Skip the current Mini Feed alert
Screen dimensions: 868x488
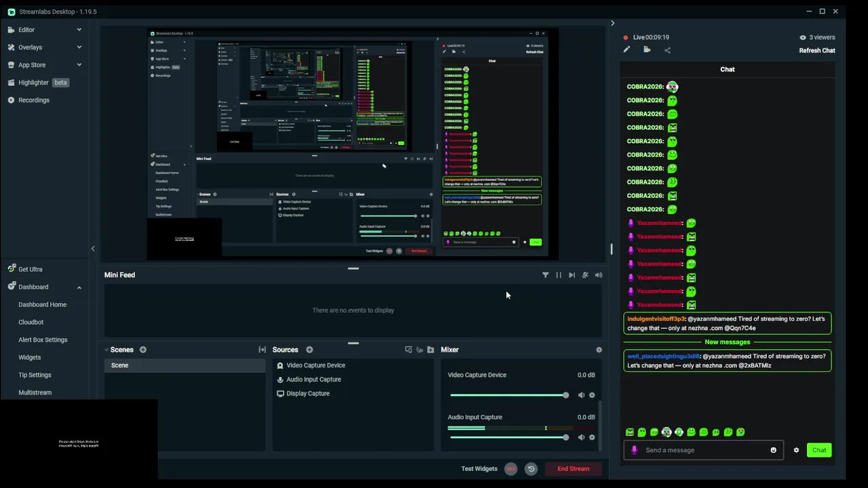[572, 275]
